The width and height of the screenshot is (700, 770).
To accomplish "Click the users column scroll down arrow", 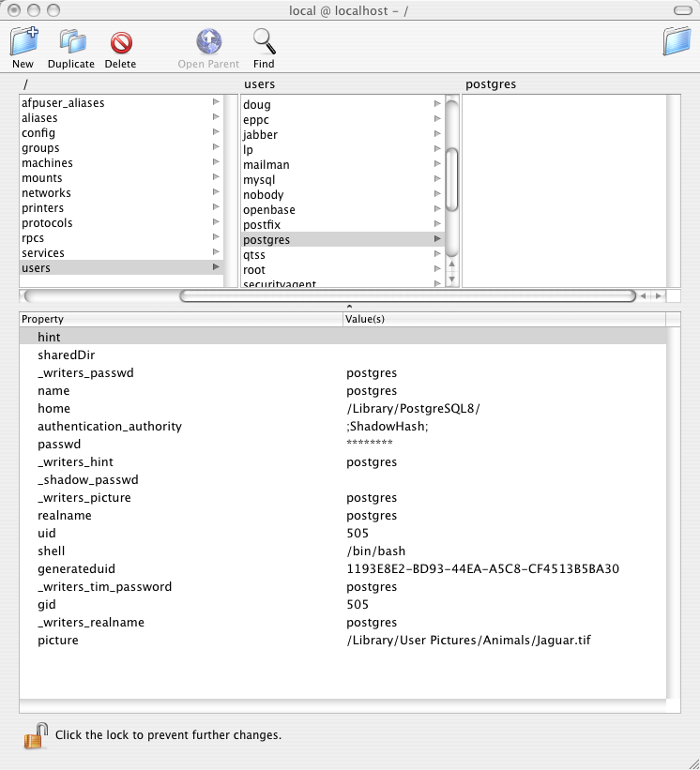I will click(451, 279).
